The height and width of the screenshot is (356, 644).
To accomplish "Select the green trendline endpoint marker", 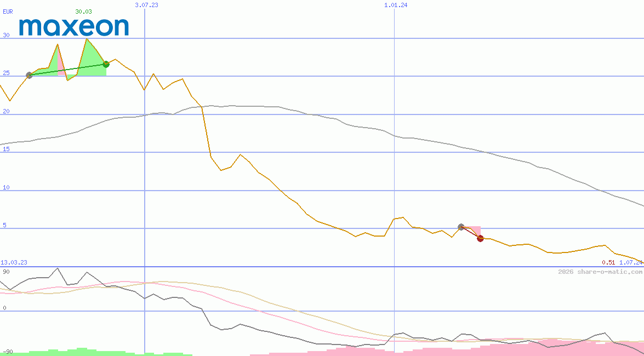I will pos(106,64).
